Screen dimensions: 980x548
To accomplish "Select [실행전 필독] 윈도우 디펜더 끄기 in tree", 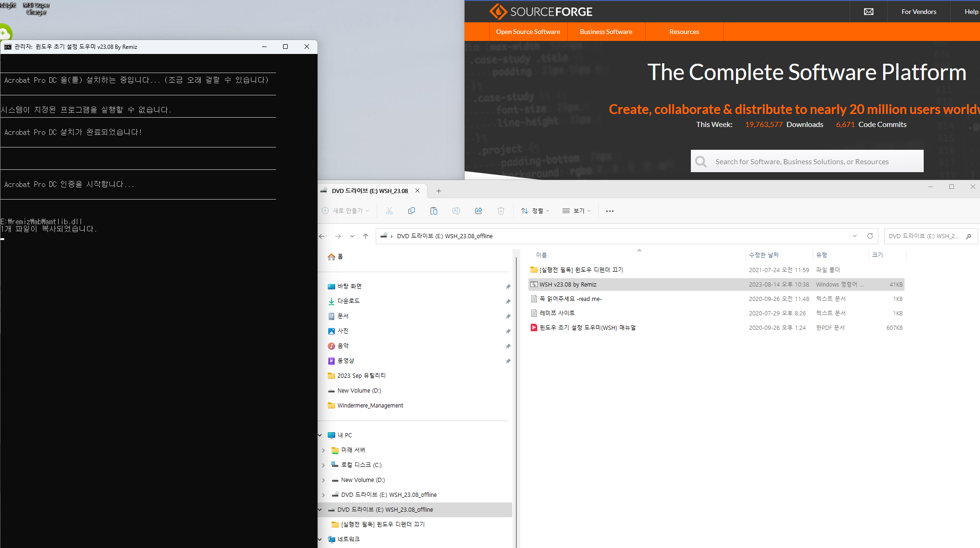I will click(378, 524).
